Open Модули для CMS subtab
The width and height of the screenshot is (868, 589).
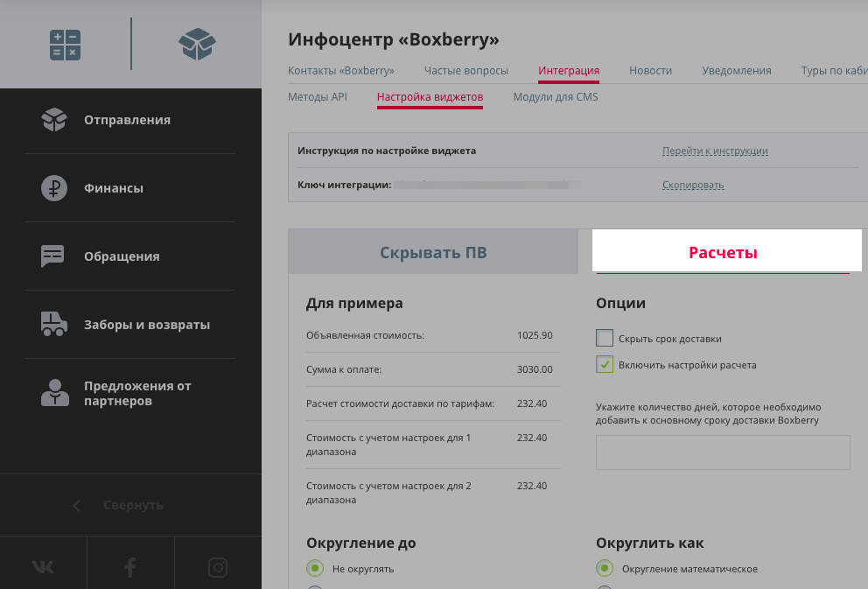[x=556, y=97]
